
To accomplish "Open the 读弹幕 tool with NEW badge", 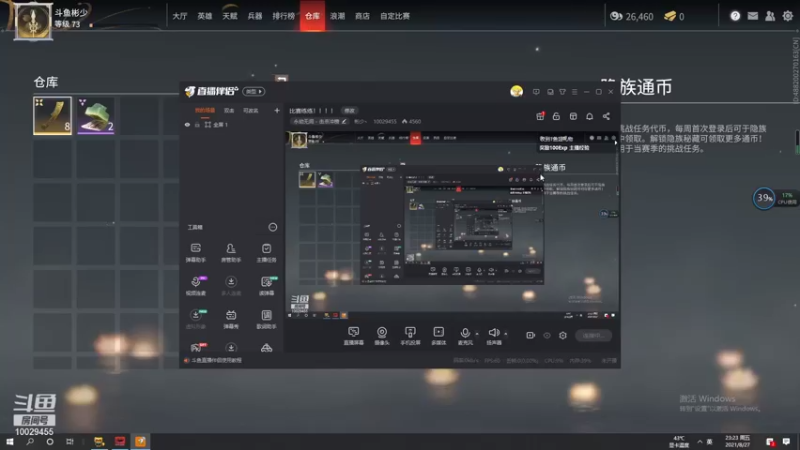I will (x=266, y=286).
